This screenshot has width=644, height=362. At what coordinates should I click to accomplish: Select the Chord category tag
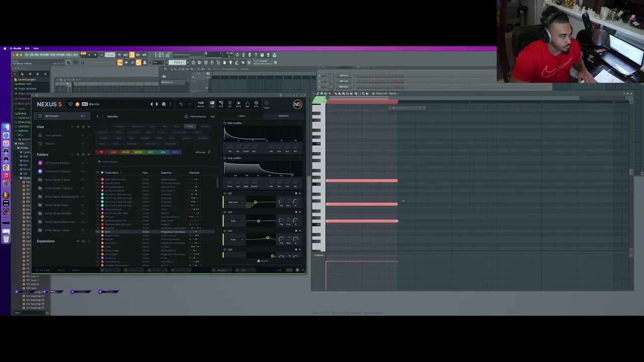pos(190,126)
